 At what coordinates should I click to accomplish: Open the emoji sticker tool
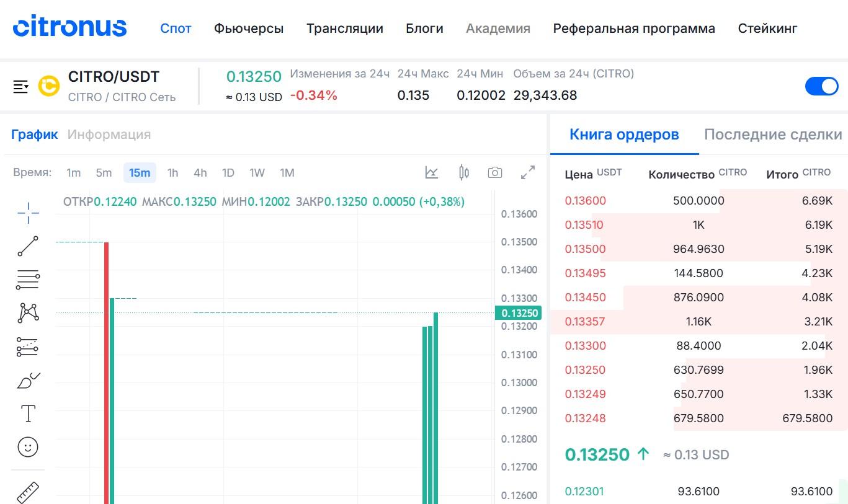point(27,446)
